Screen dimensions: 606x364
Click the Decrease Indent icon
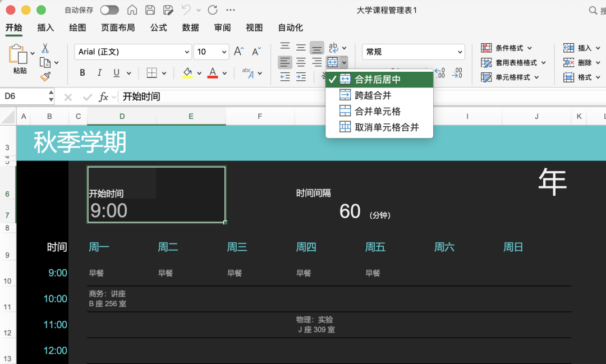tap(285, 77)
